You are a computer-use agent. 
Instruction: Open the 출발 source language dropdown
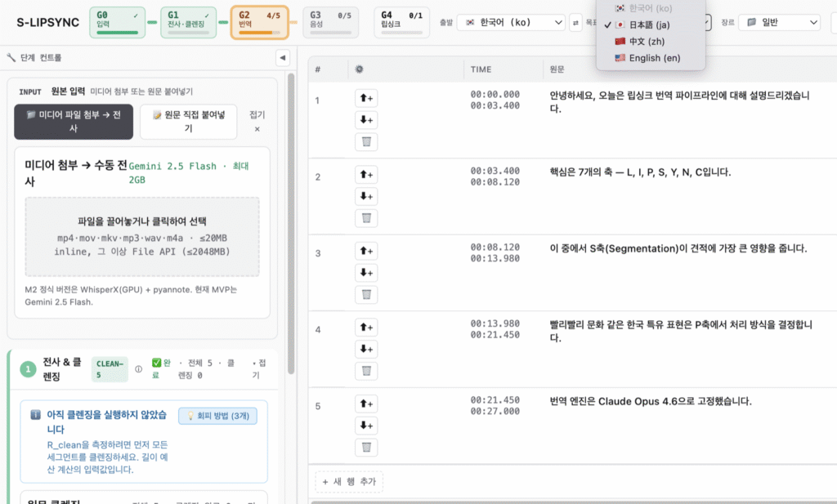click(x=511, y=22)
